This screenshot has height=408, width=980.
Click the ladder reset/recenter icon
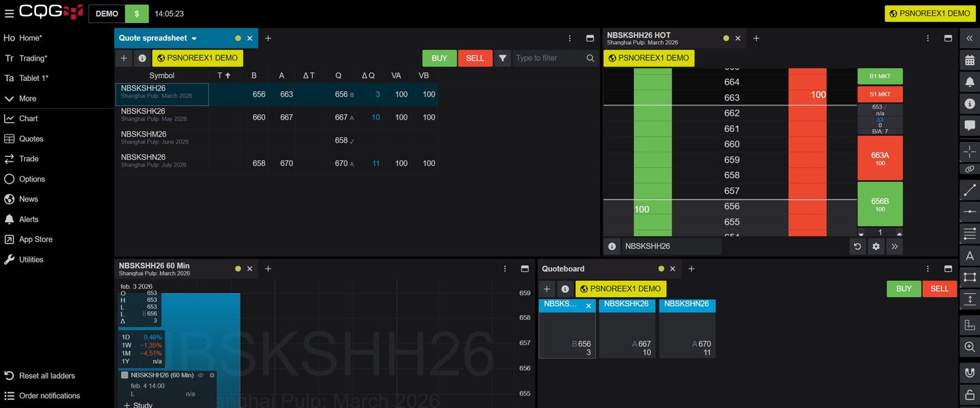point(857,246)
